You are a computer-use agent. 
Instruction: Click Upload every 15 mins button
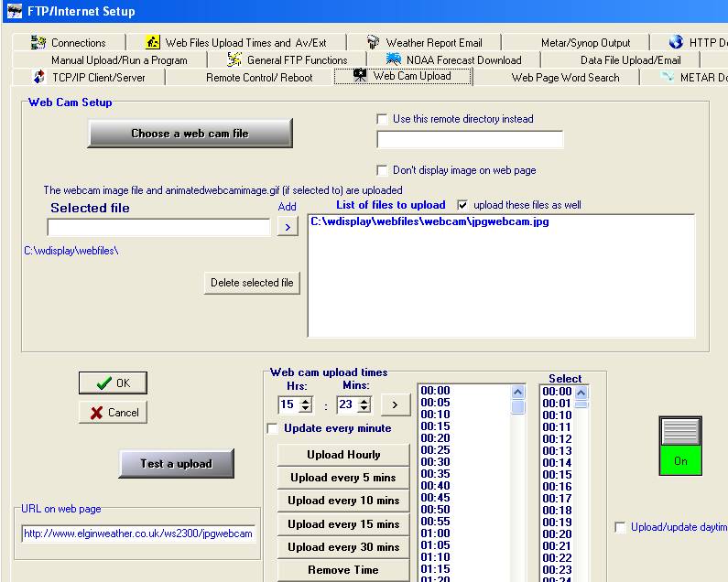[x=343, y=524]
